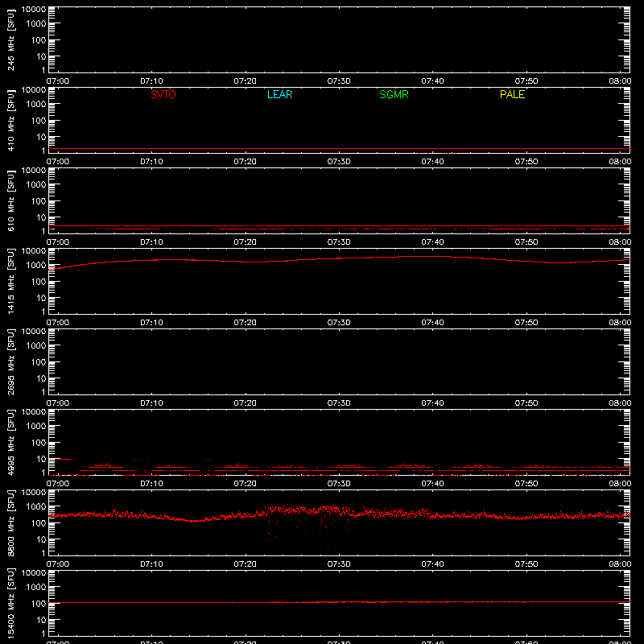Click the cyan LEAR station label
644x644 pixels.
279,94
